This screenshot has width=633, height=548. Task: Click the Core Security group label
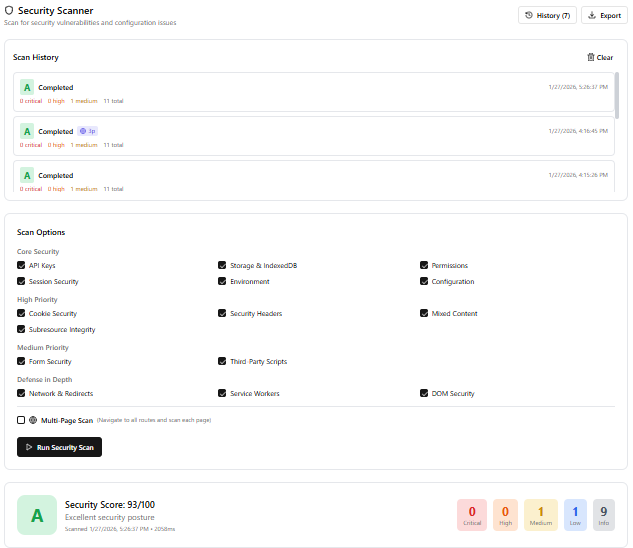[38, 252]
